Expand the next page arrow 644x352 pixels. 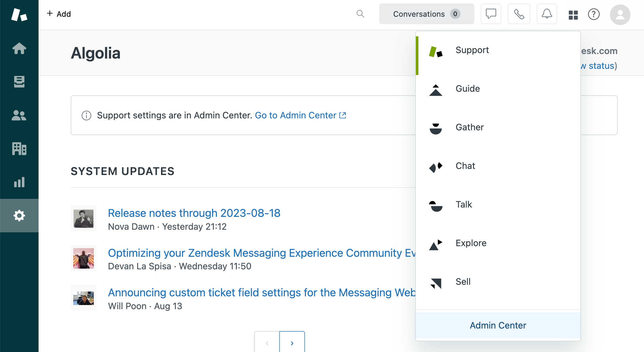pos(292,343)
